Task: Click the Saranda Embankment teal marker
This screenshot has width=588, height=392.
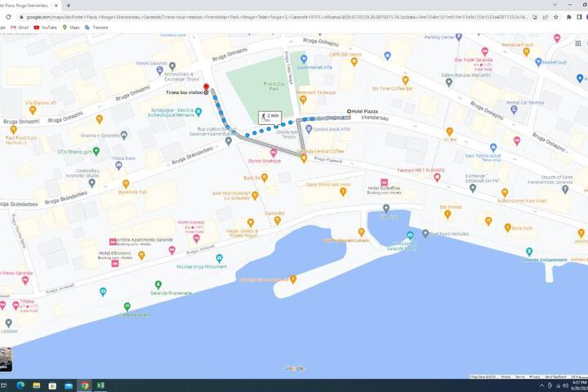Action: [528, 252]
